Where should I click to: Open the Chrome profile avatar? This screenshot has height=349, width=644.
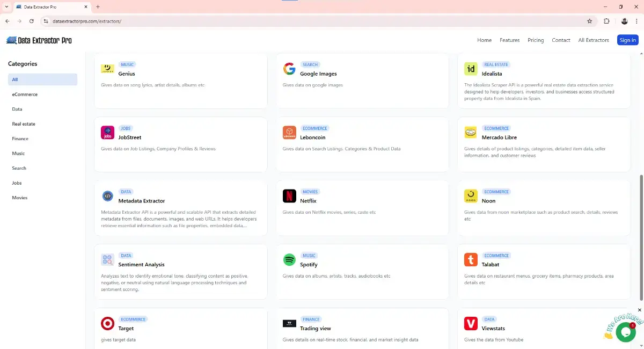[x=625, y=21]
